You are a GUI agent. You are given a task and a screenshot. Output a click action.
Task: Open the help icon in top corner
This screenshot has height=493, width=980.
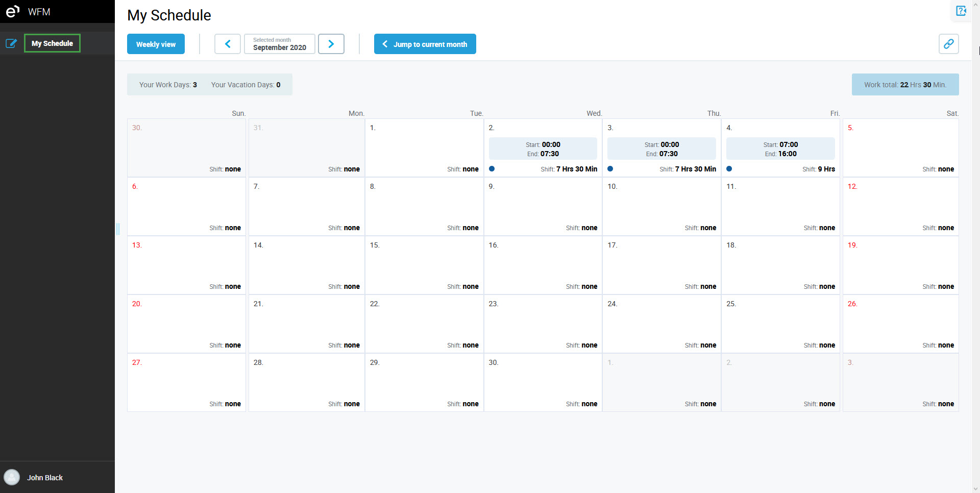tap(961, 11)
